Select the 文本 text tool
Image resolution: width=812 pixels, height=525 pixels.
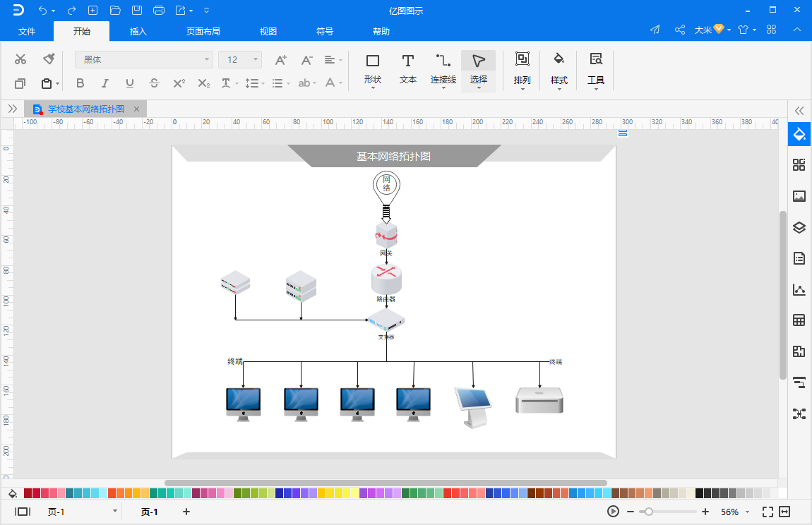click(408, 71)
